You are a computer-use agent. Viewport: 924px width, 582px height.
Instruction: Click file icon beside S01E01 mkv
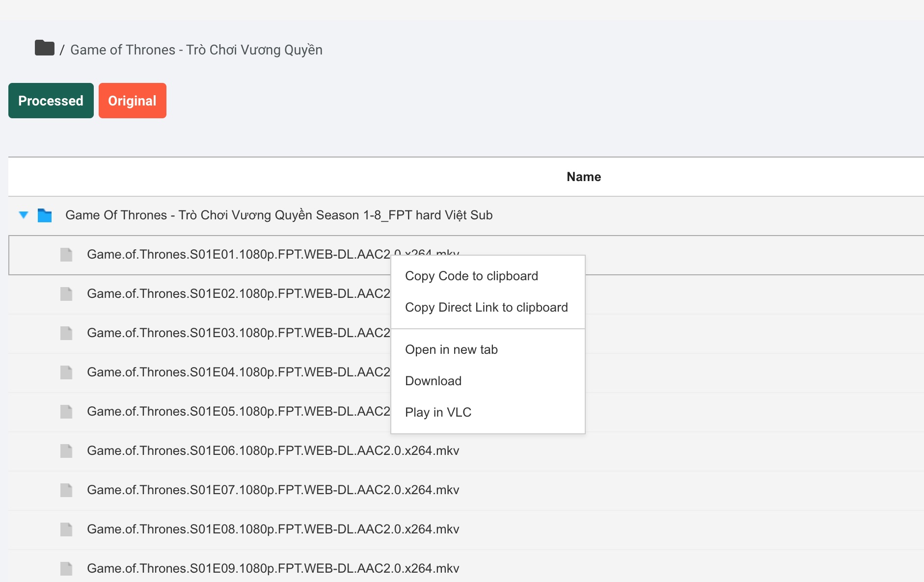tap(66, 255)
